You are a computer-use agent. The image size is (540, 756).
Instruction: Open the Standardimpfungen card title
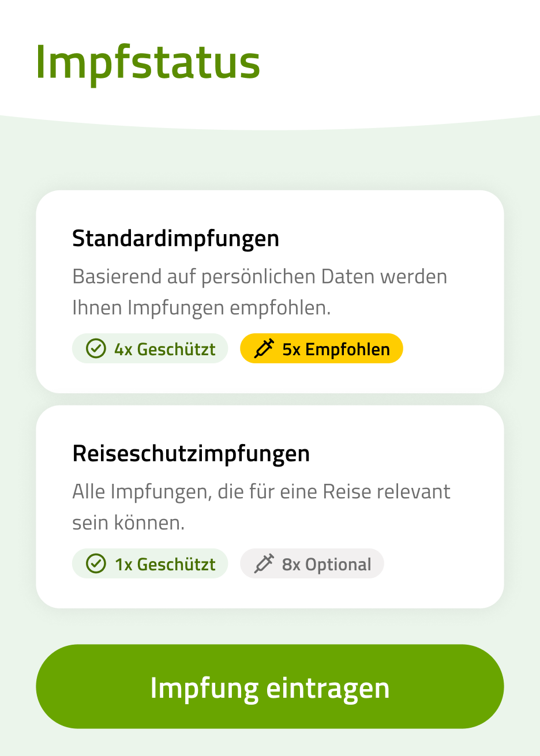[175, 239]
